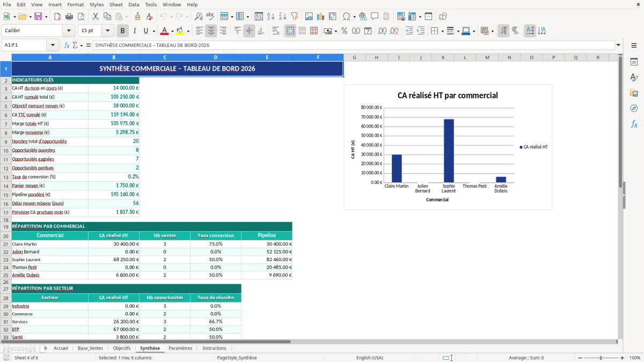This screenshot has height=362, width=644.
Task: Insert a pivot table
Action: click(x=333, y=17)
